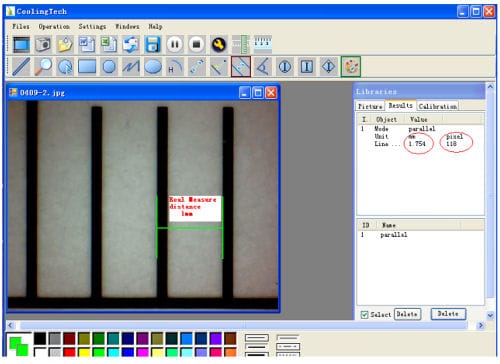This screenshot has width=500, height=364.
Task: Pick the maroon dark red swatch
Action: [69, 339]
